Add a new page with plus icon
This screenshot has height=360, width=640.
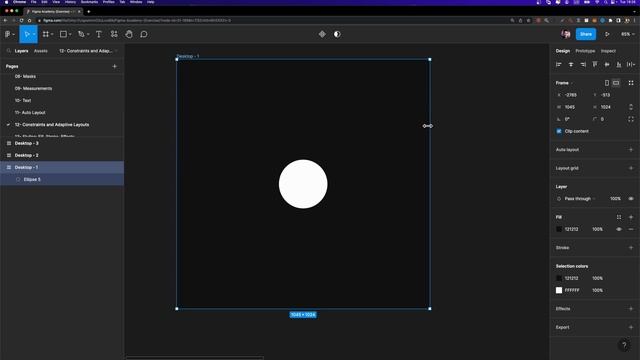(115, 66)
